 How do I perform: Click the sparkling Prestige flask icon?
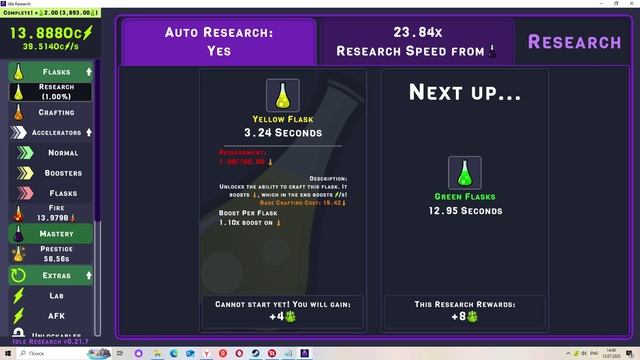(x=18, y=254)
